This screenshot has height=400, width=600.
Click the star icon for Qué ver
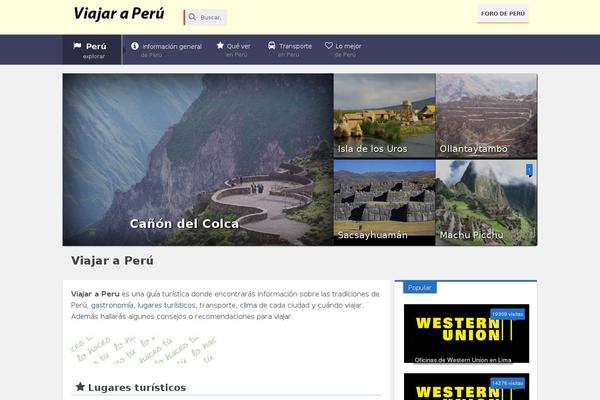tap(220, 46)
